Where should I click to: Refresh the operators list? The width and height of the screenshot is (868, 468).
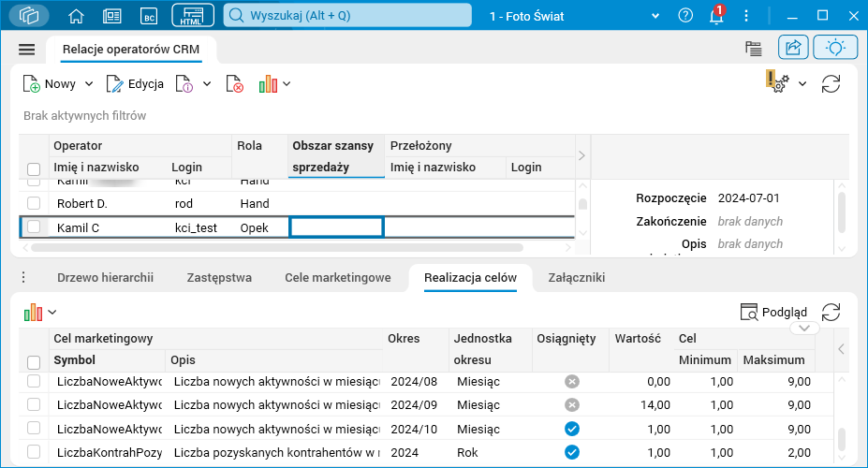pos(831,84)
